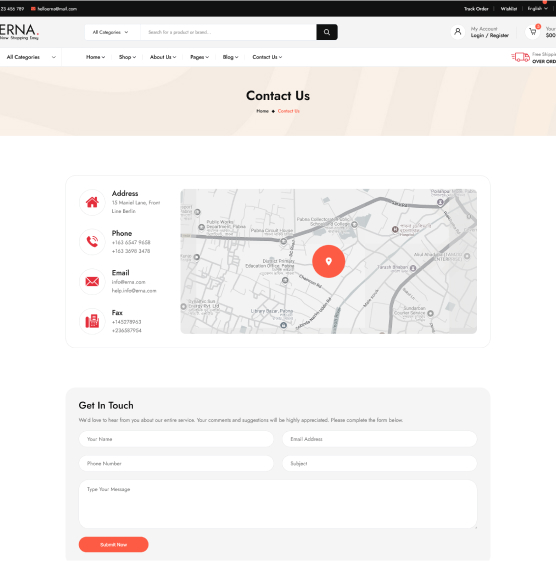Click the Phone Number field
Image resolution: width=556 pixels, height=561 pixels.
pos(176,464)
